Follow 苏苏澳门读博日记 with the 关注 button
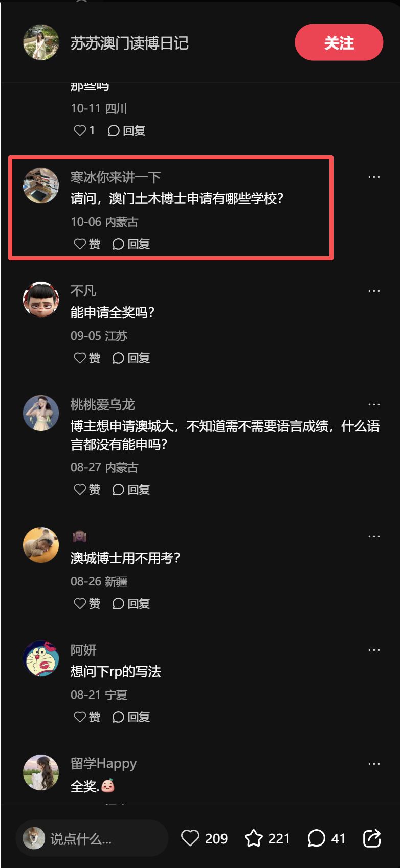 point(339,42)
